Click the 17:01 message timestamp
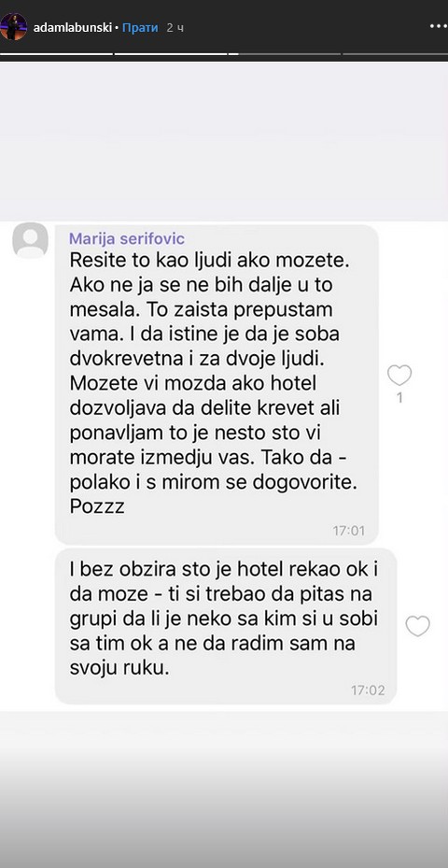The image size is (448, 868). coord(348,531)
